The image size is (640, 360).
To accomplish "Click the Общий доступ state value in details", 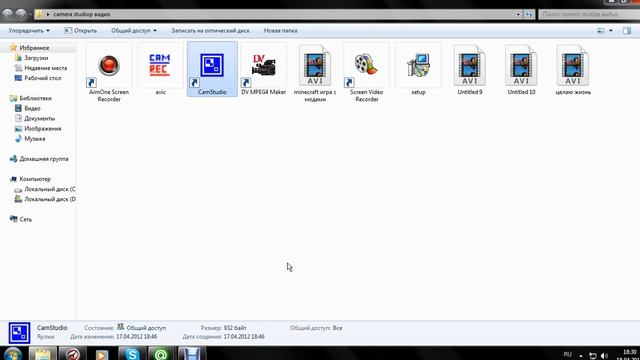I will (146, 328).
